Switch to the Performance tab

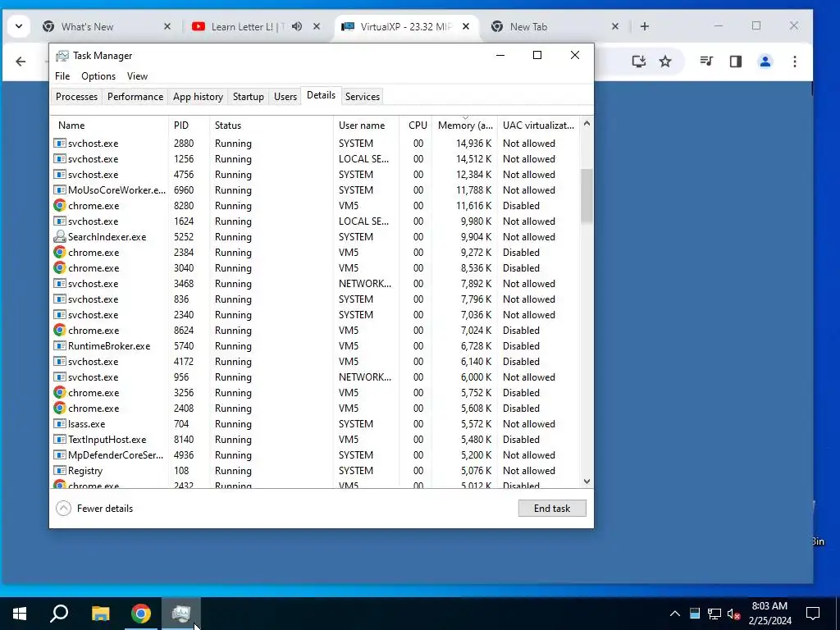coord(135,97)
